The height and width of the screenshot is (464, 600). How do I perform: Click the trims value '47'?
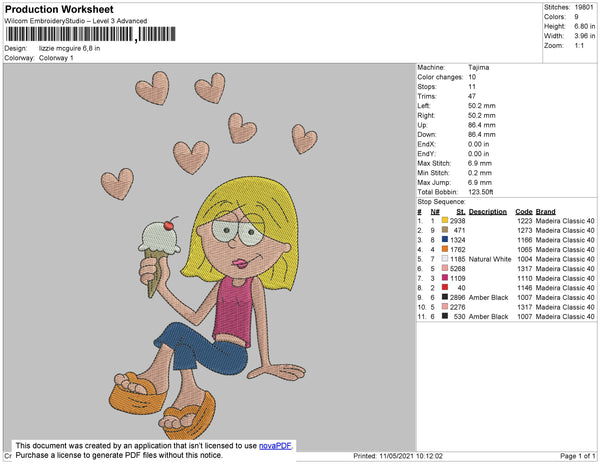pos(472,96)
